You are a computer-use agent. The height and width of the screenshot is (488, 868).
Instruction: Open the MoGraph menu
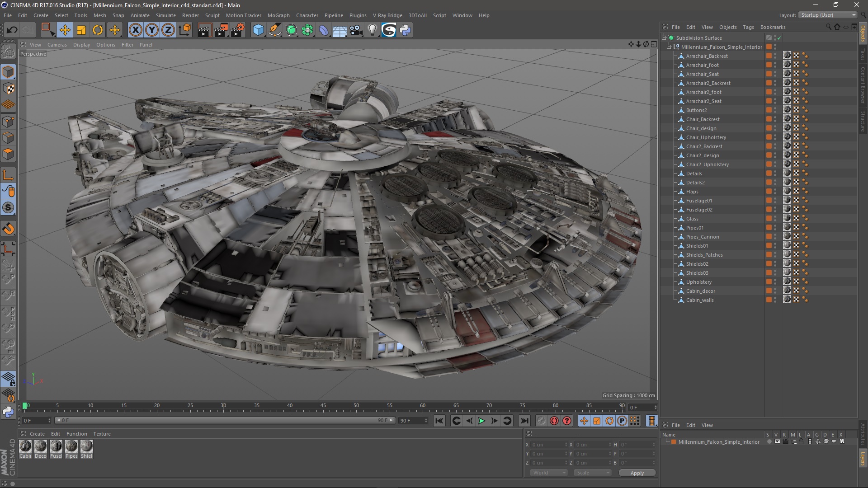(x=278, y=15)
